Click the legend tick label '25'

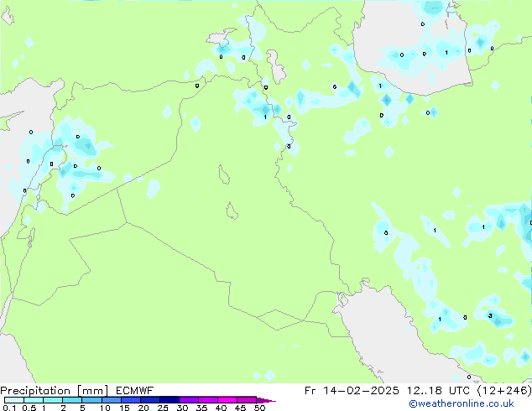point(163,408)
